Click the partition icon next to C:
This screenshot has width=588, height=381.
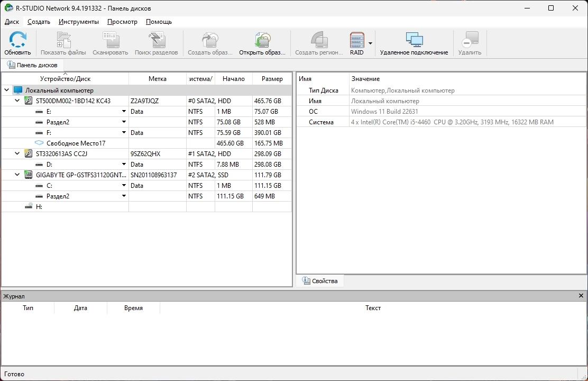39,185
